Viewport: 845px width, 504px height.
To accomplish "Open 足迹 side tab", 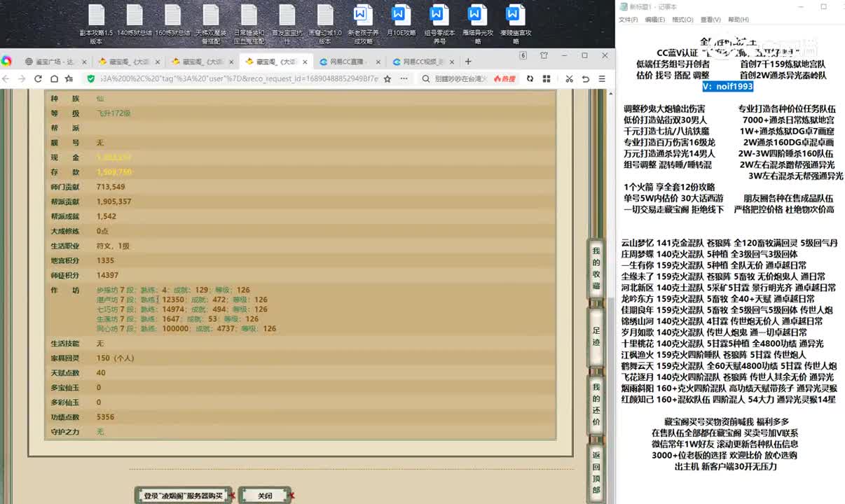I will 596,336.
